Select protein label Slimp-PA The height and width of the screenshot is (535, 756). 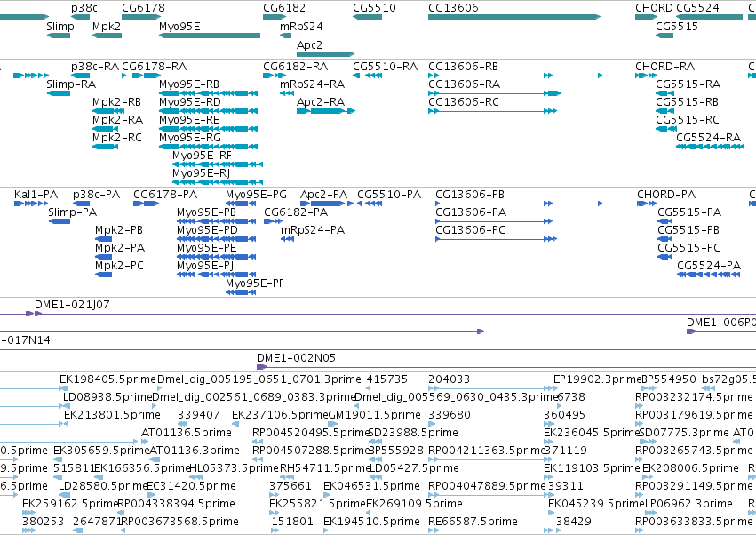72,212
